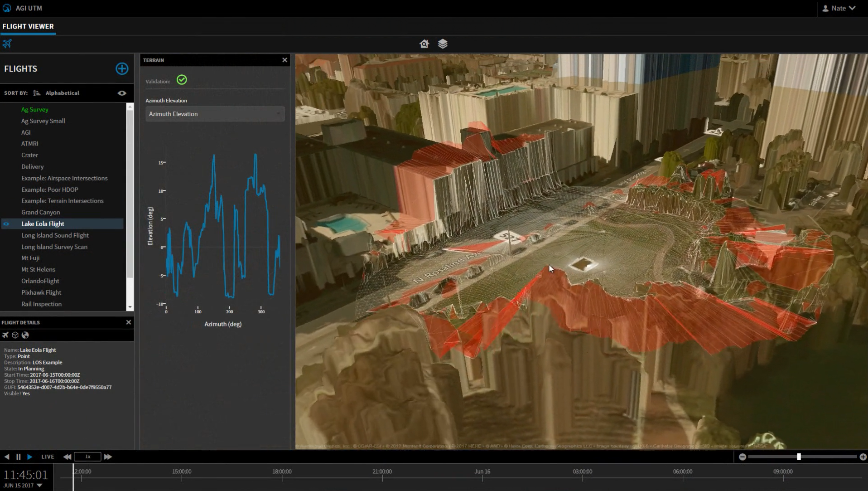
Task: Click the reverse play triangle button
Action: pos(7,457)
